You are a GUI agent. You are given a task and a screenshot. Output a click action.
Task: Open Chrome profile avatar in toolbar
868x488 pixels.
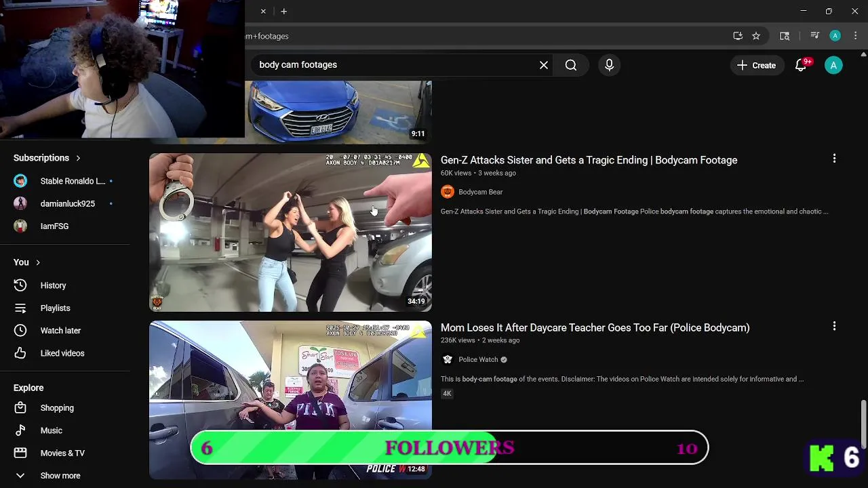835,36
